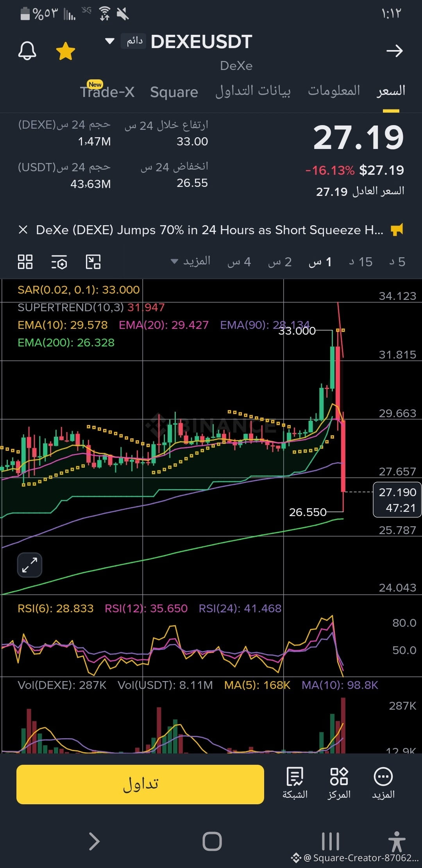The image size is (422, 868).
Task: Open the DEXEUSDT pair dropdown arrow
Action: point(110,41)
